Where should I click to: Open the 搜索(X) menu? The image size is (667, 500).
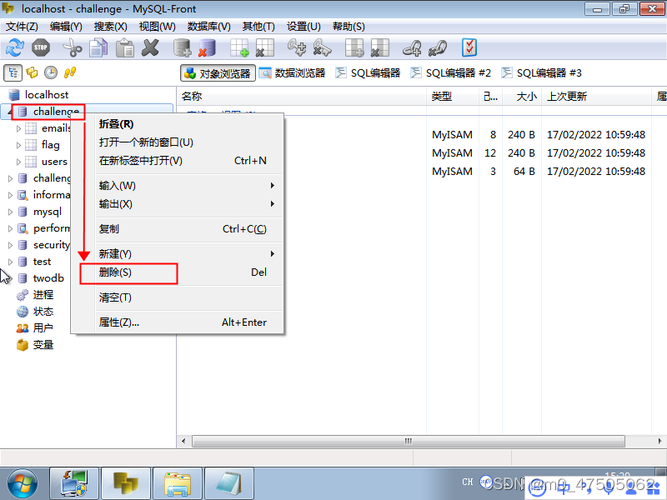pos(111,27)
